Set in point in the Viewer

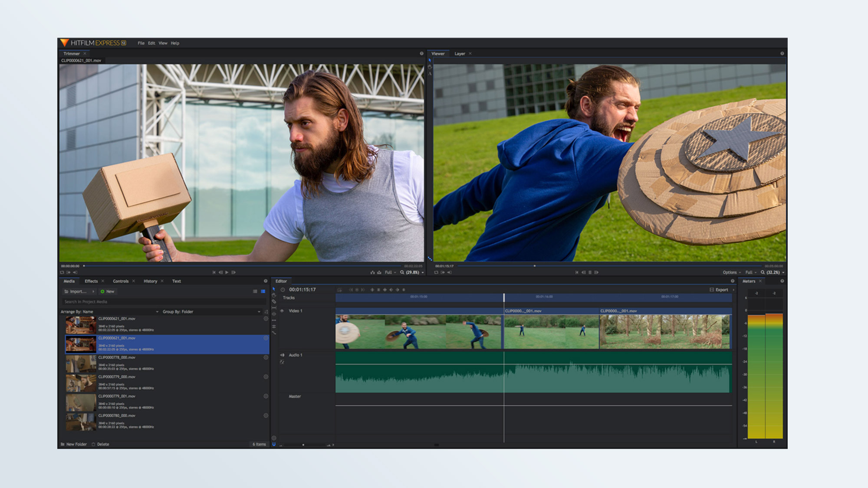(x=443, y=272)
